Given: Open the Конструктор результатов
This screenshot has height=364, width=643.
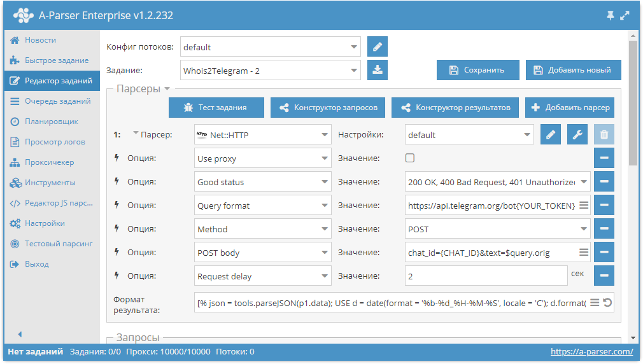Looking at the screenshot, I should 455,108.
